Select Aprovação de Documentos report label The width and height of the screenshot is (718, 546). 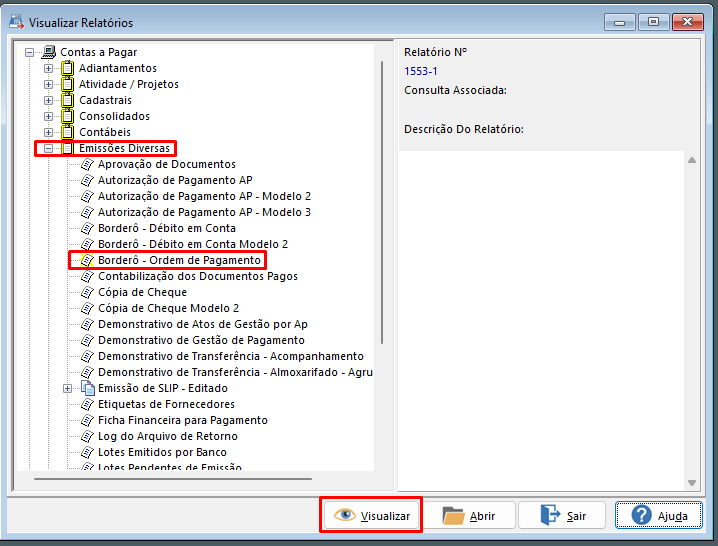click(167, 164)
